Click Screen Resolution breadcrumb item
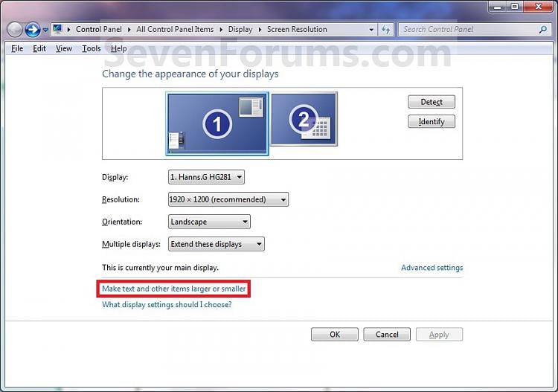Image resolution: width=558 pixels, height=392 pixels. pyautogui.click(x=297, y=29)
